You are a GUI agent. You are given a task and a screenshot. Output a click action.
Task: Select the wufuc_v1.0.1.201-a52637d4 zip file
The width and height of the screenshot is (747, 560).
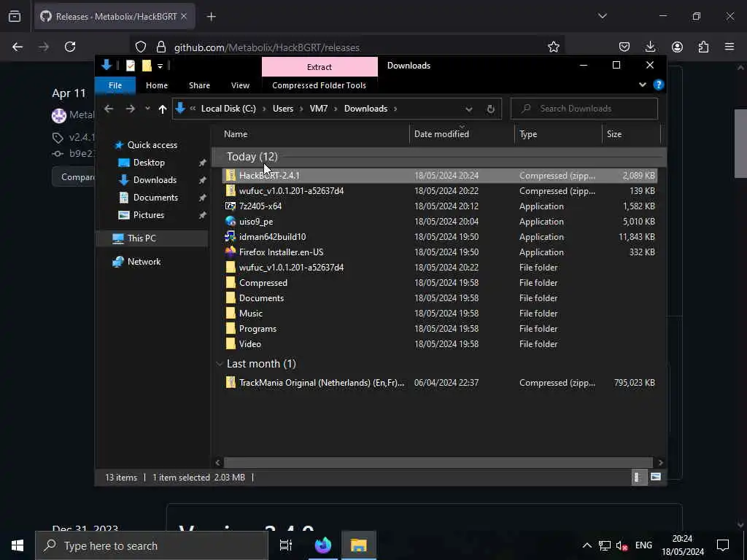440,190
